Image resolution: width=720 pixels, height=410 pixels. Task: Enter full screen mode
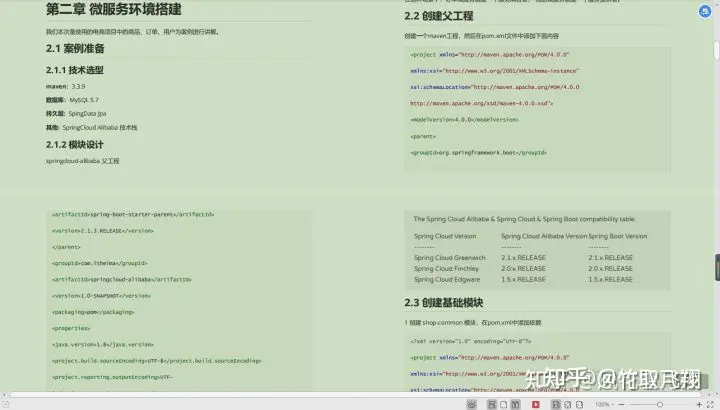coord(710,404)
